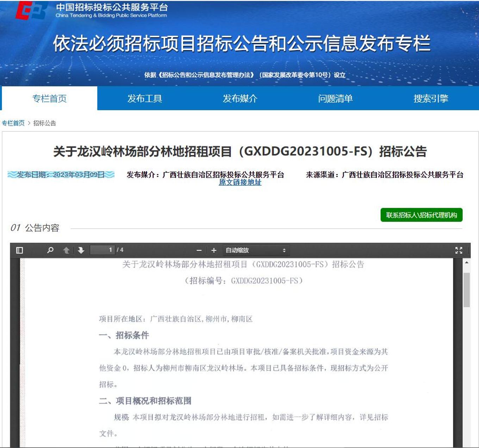Toggle the PDF sidebar panel

coord(20,250)
